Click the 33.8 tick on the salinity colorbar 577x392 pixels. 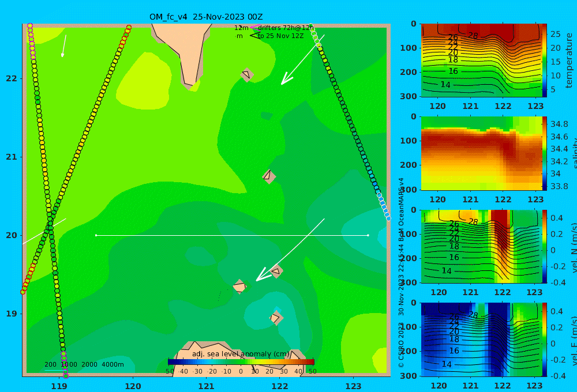(559, 186)
